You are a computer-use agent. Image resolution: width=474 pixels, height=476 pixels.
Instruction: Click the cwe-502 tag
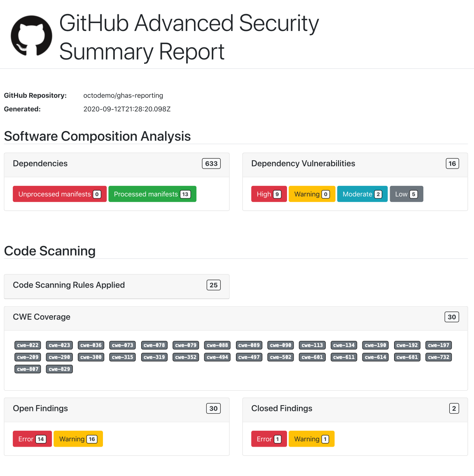280,357
